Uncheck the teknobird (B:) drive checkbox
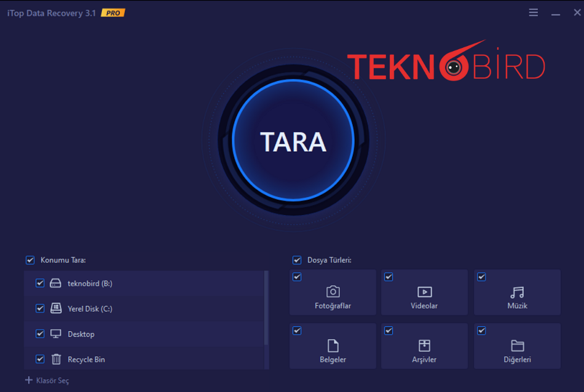Image resolution: width=584 pixels, height=392 pixels. coord(40,283)
